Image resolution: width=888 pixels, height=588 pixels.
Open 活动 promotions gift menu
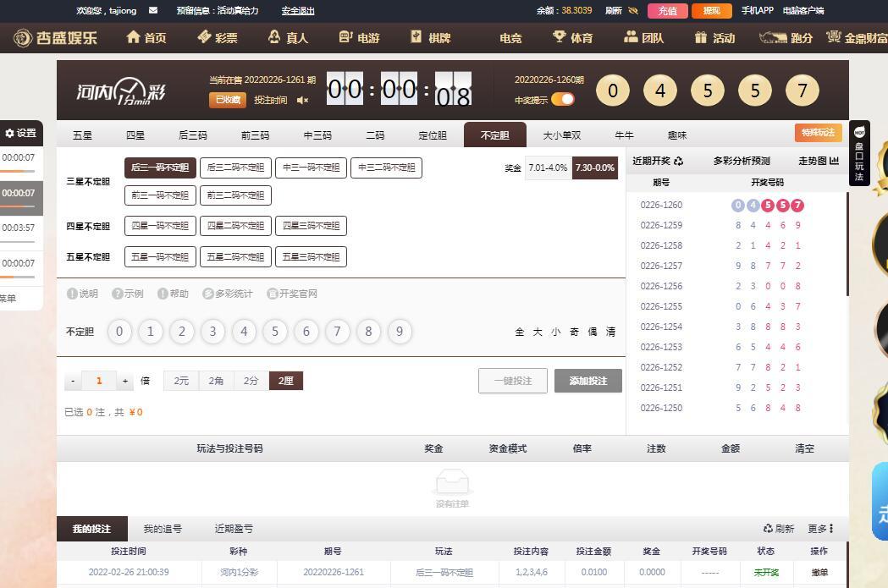coord(714,37)
